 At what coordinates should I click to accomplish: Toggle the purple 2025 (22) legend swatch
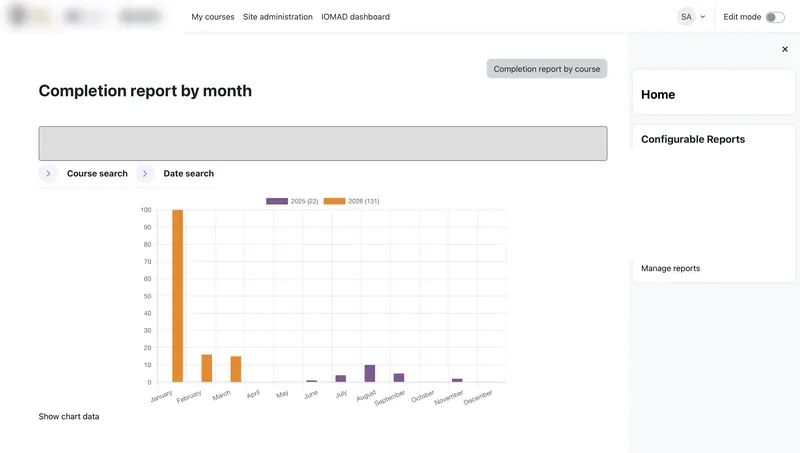[277, 201]
